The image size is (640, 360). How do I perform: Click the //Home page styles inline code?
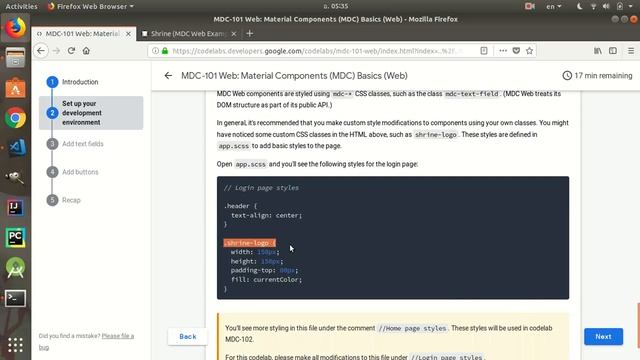[412, 328]
